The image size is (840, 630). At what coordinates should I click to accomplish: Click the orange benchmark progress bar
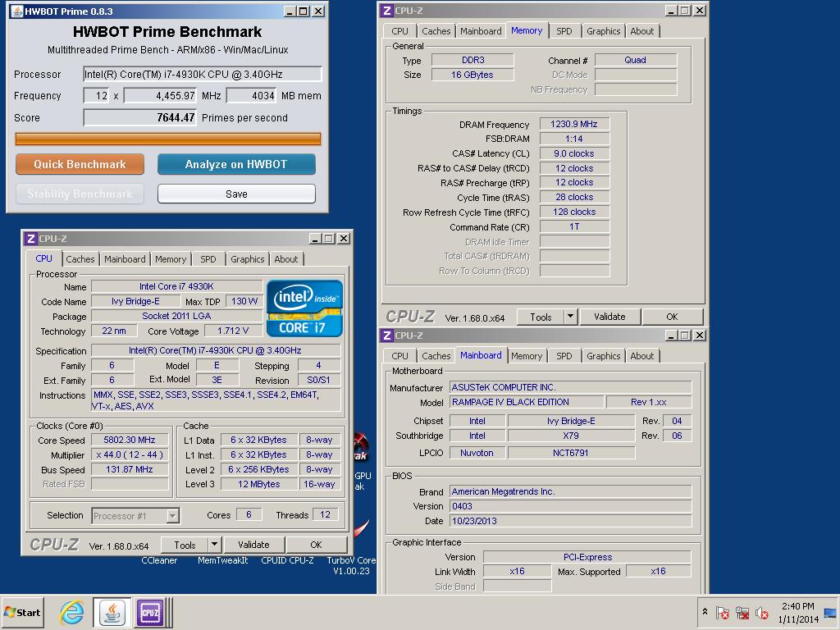(x=167, y=139)
